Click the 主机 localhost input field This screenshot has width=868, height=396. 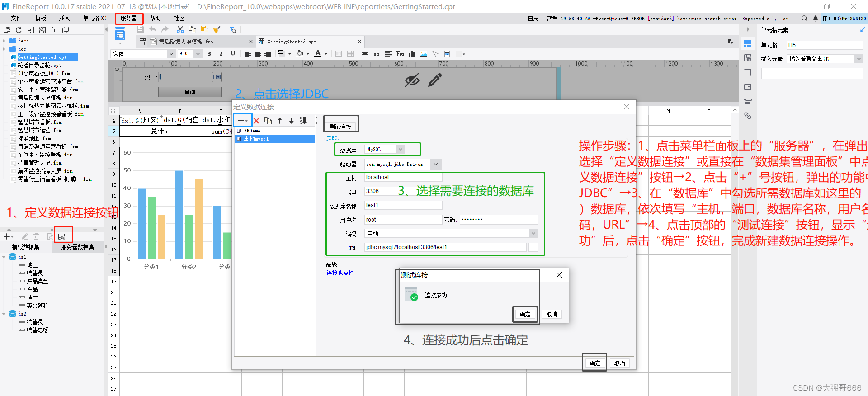[x=403, y=178]
